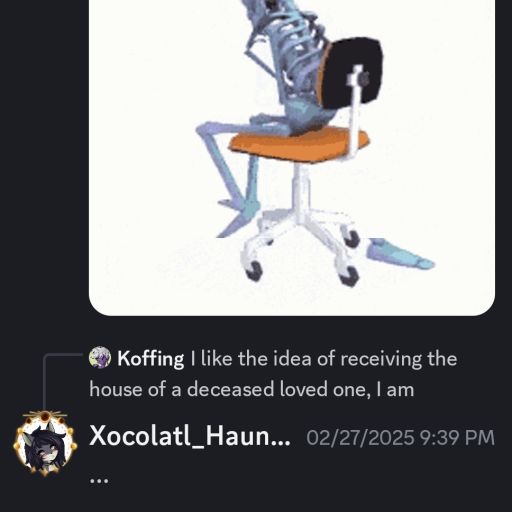This screenshot has height=512, width=512.
Task: Tap the orange chair seat in GIF
Action: tap(299, 144)
